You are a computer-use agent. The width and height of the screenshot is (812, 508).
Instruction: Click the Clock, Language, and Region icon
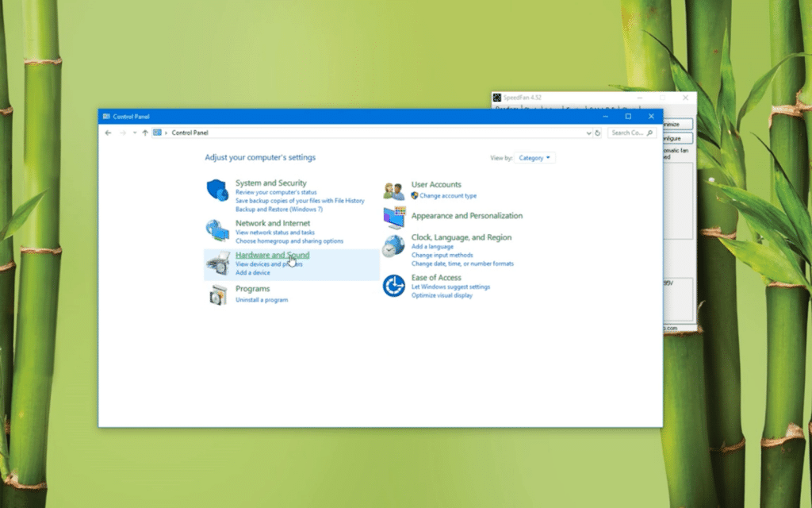pyautogui.click(x=393, y=247)
